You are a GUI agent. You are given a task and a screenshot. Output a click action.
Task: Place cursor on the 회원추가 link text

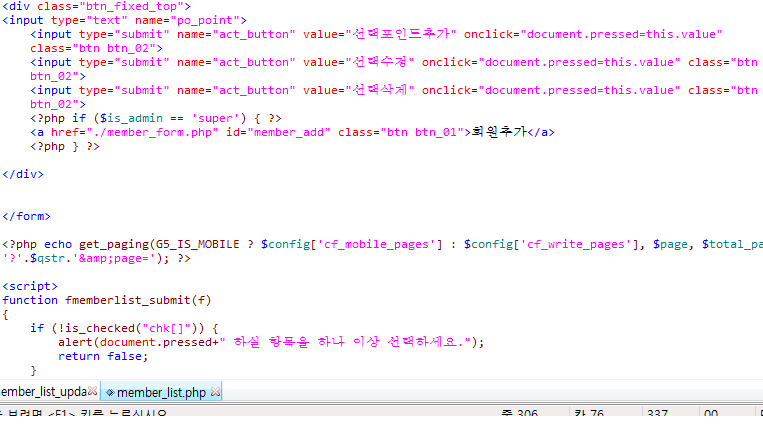[499, 132]
